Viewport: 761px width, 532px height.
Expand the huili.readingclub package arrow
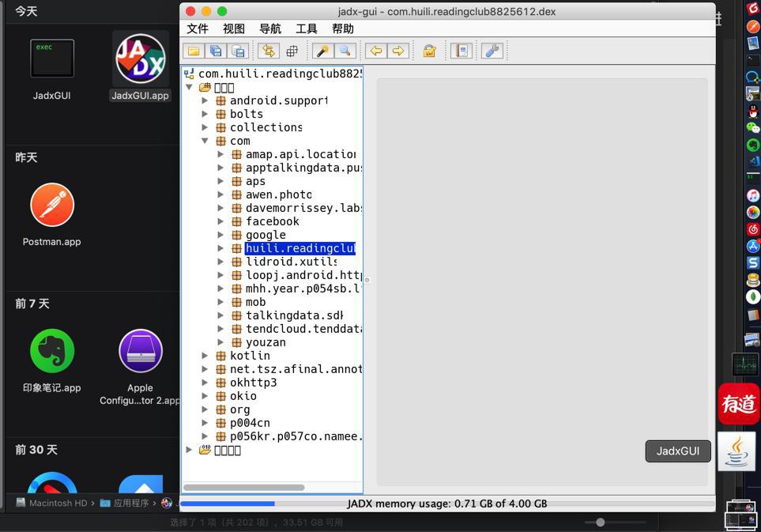(x=220, y=248)
